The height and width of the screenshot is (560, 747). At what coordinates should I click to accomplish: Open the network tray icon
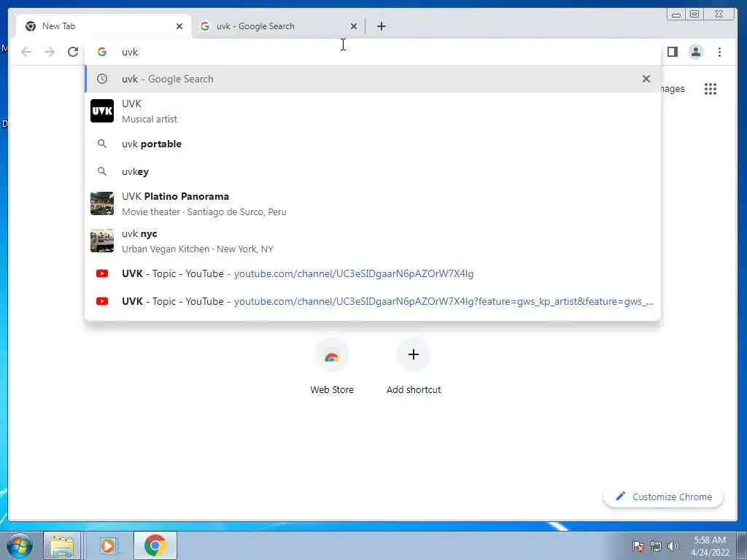tap(656, 546)
